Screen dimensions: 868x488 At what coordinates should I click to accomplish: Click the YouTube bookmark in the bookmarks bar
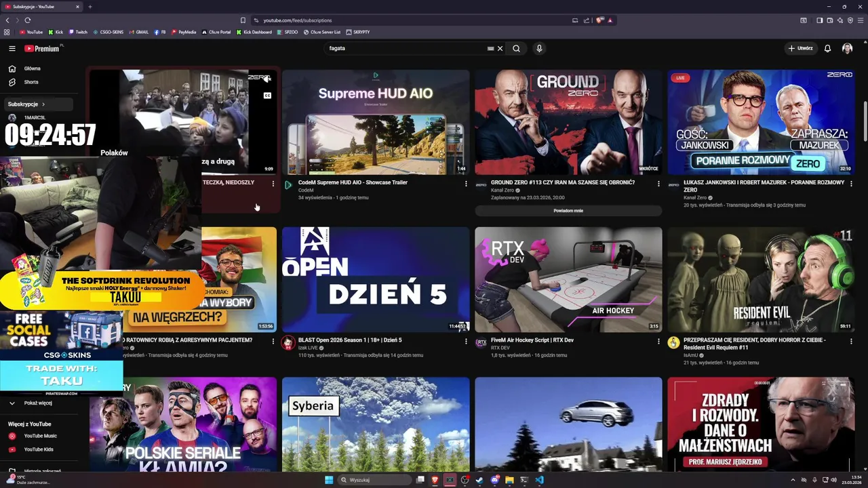31,32
